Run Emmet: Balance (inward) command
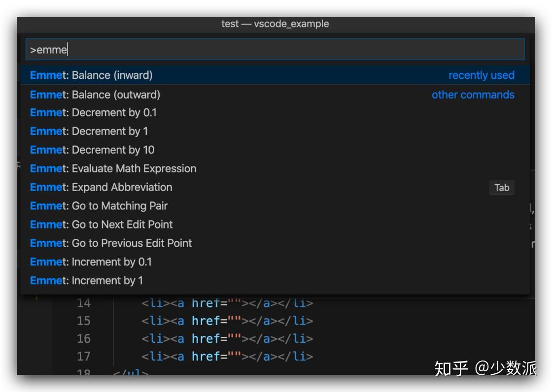The height and width of the screenshot is (392, 552). point(91,75)
